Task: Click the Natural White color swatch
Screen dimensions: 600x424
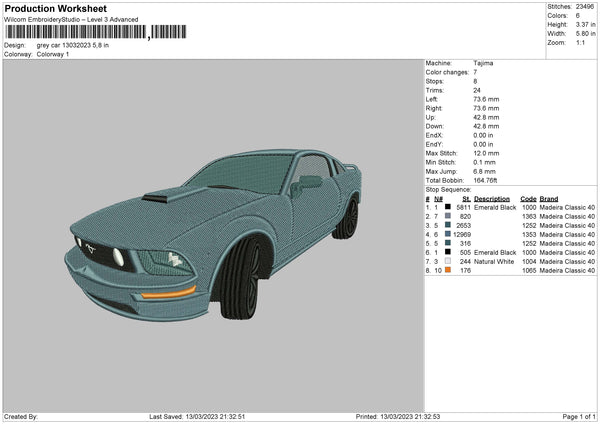Action: (x=447, y=261)
